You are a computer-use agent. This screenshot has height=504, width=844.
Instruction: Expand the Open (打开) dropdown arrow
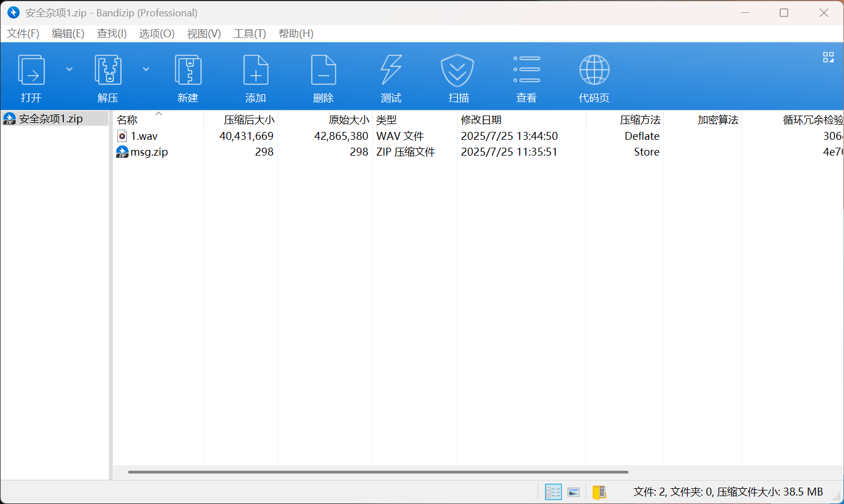pos(69,69)
